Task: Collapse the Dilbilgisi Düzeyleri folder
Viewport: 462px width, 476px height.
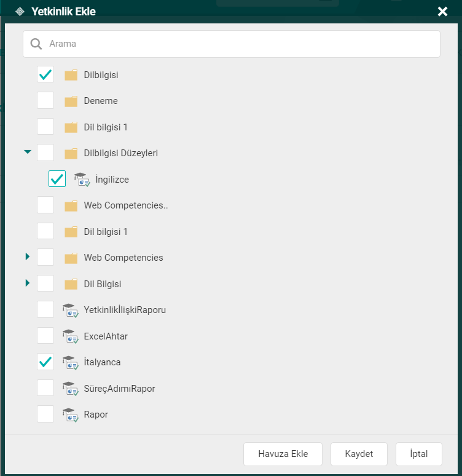Action: 27,152
